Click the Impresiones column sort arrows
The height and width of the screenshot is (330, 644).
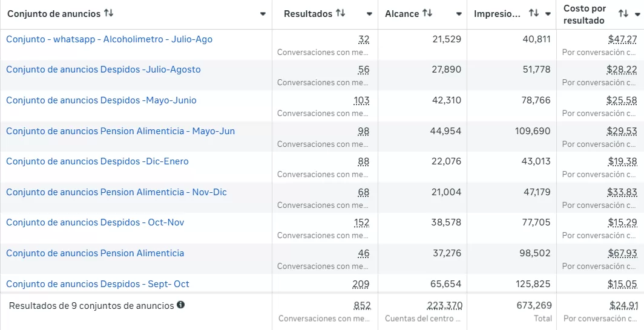coord(533,13)
